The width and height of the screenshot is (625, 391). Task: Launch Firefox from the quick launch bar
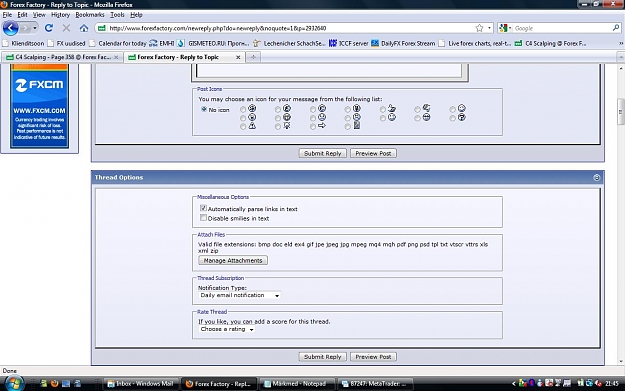click(55, 383)
